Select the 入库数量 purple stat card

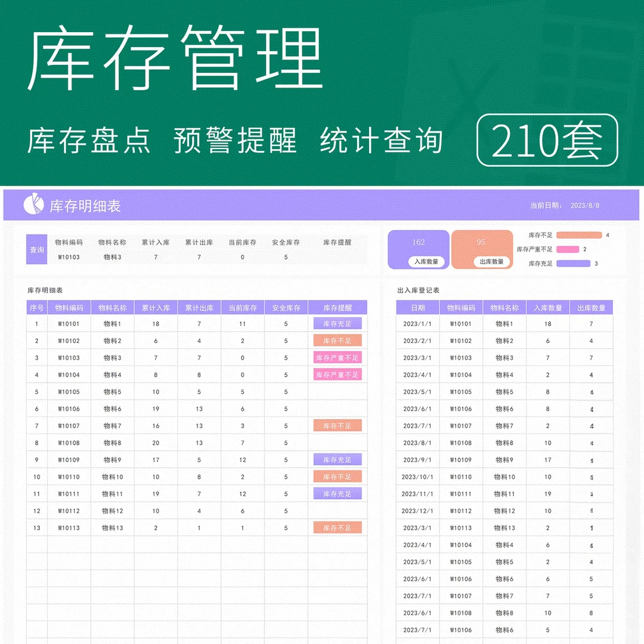pyautogui.click(x=419, y=249)
